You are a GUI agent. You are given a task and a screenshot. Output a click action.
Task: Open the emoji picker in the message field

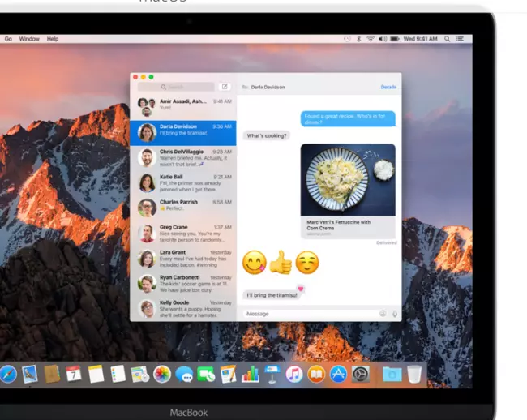click(x=383, y=313)
